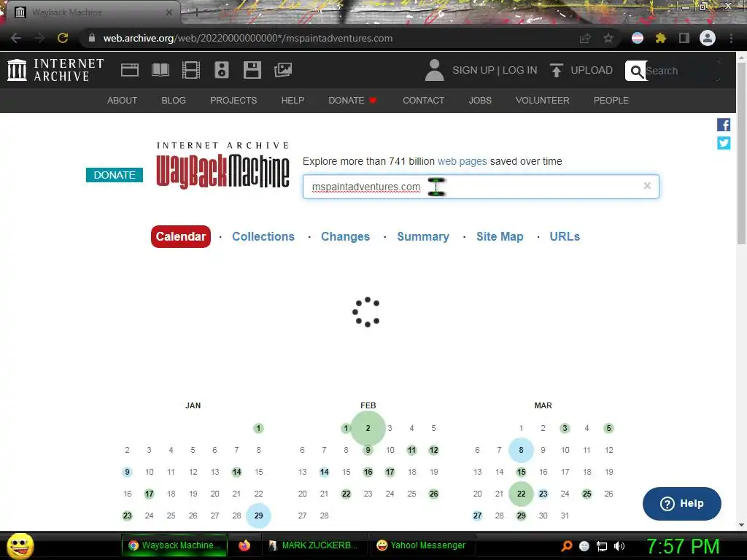Switch to MARK ZUCKERB... taskbar item

(x=314, y=545)
